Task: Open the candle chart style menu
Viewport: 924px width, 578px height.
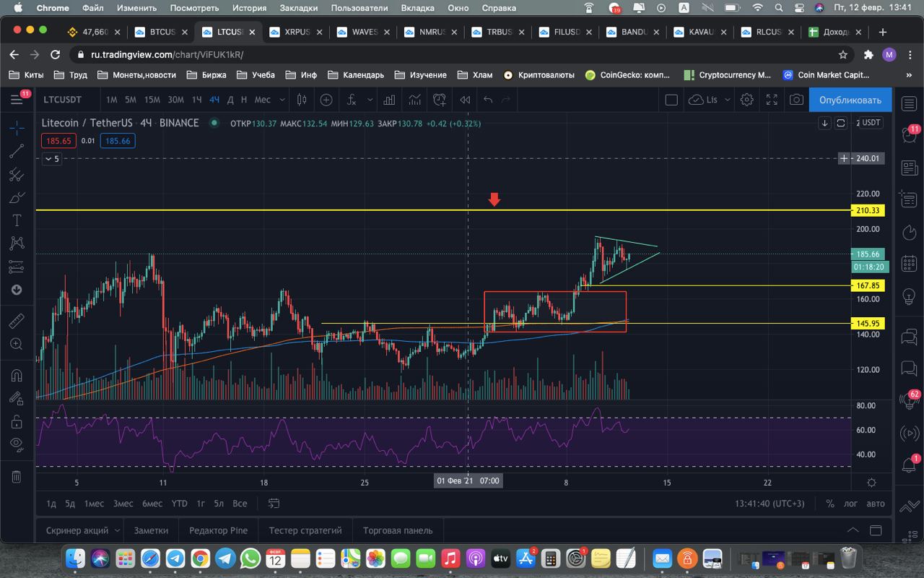Action: click(302, 100)
